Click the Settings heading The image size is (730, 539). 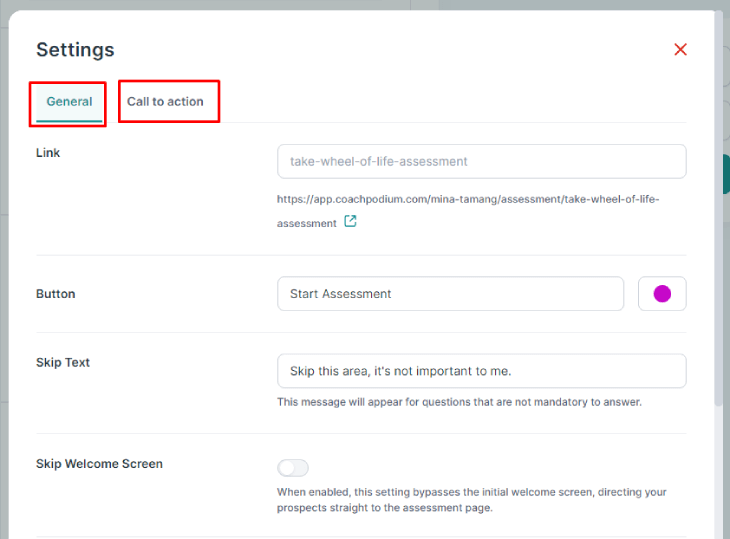coord(75,50)
